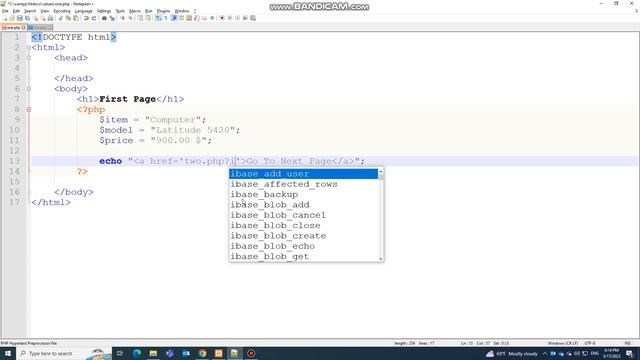Click the Copy toolbar icon

[x=68, y=18]
